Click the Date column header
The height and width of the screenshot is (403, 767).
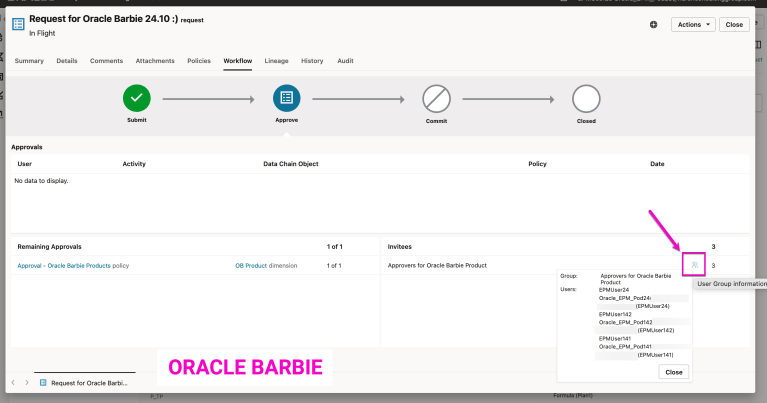point(657,164)
